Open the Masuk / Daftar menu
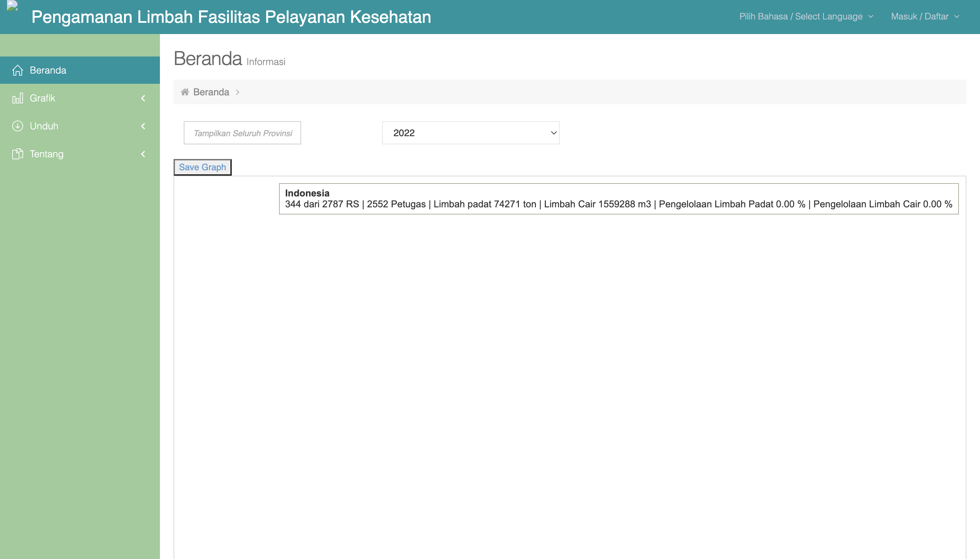 pyautogui.click(x=925, y=16)
